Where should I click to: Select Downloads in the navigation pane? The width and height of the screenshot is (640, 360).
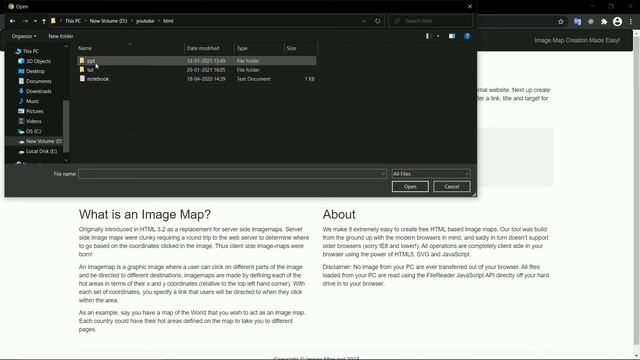click(35, 91)
